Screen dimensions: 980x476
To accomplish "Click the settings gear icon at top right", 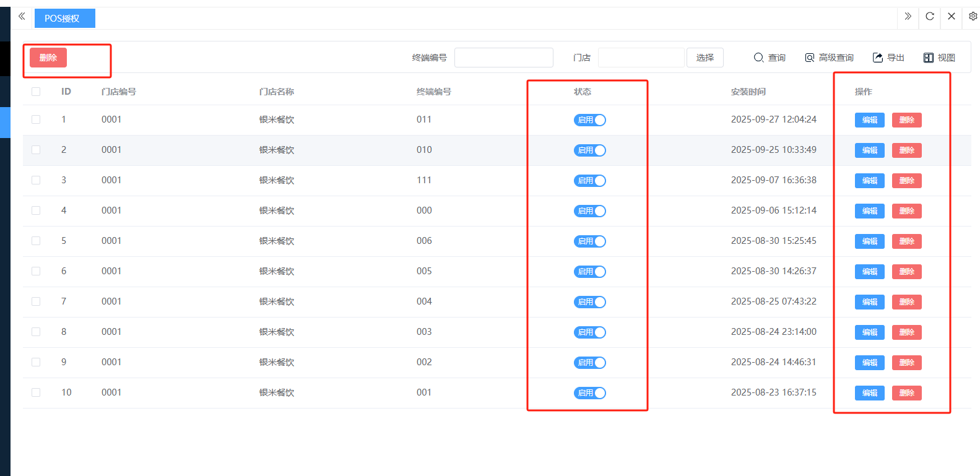I will [973, 17].
